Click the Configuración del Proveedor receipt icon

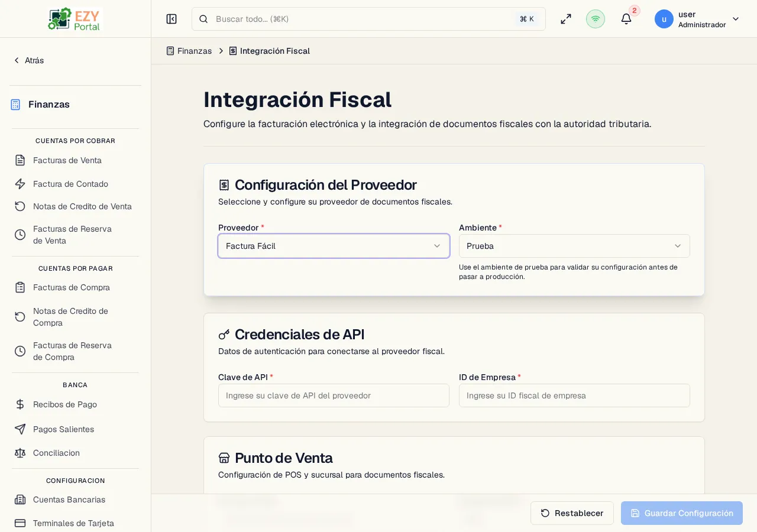(224, 185)
